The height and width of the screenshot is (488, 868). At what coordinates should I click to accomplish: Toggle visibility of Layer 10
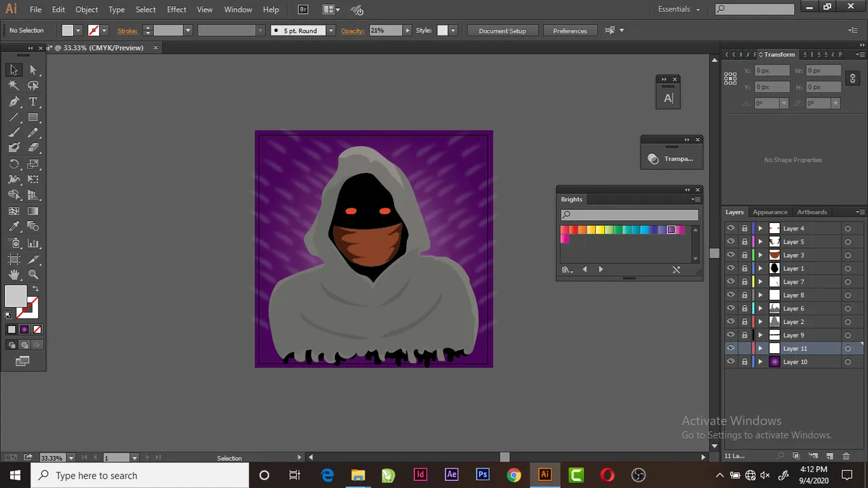coord(730,362)
